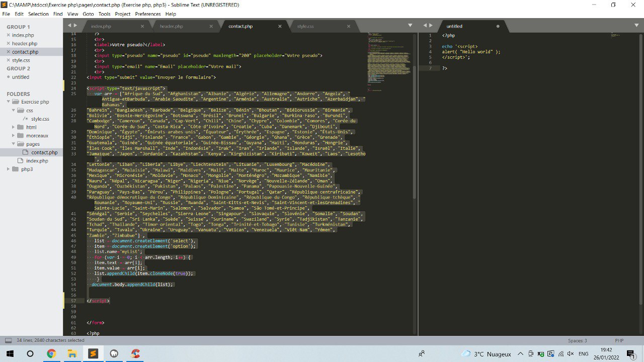Image resolution: width=644 pixels, height=362 pixels.
Task: Open the tab list dropdown for the left pane
Action: coord(410,25)
